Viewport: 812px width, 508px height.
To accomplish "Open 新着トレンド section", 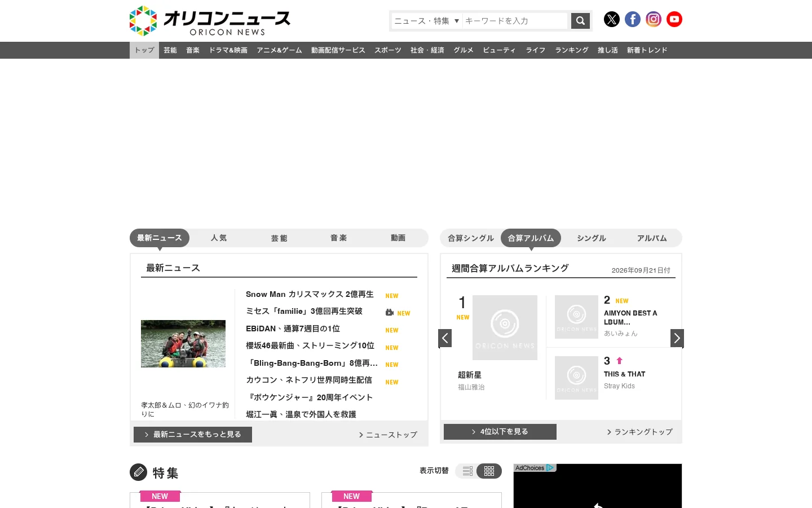I will pyautogui.click(x=647, y=50).
